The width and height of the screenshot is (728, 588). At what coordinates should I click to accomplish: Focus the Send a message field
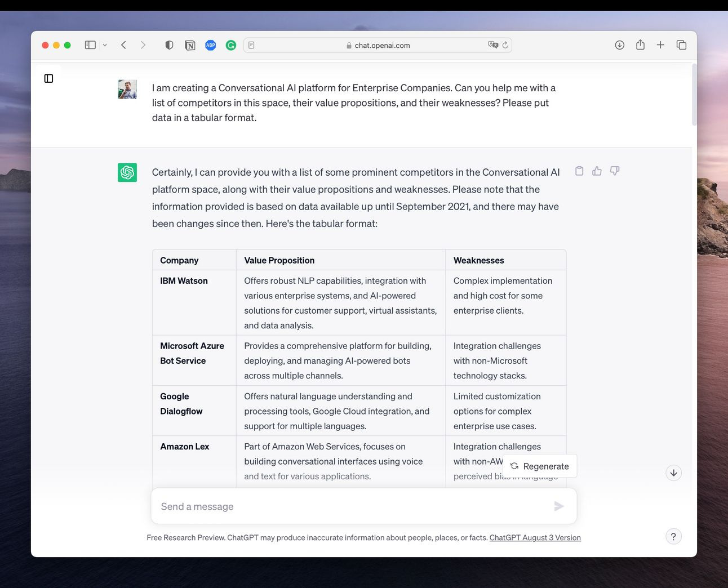pyautogui.click(x=364, y=506)
